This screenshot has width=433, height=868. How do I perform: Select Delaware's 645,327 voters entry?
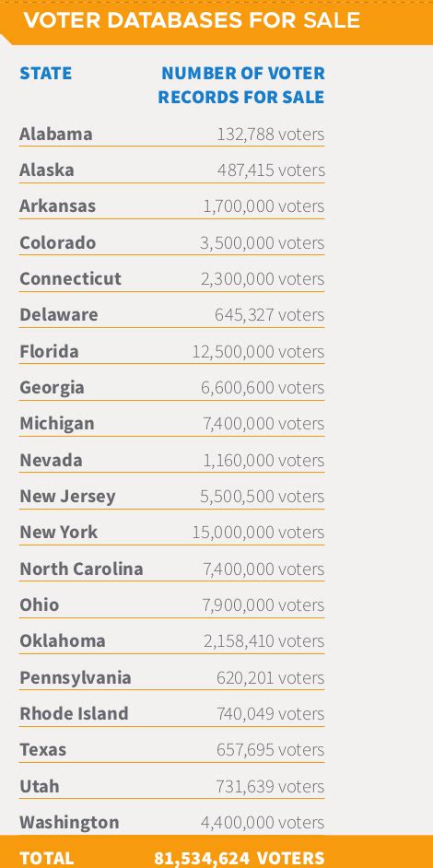click(270, 314)
